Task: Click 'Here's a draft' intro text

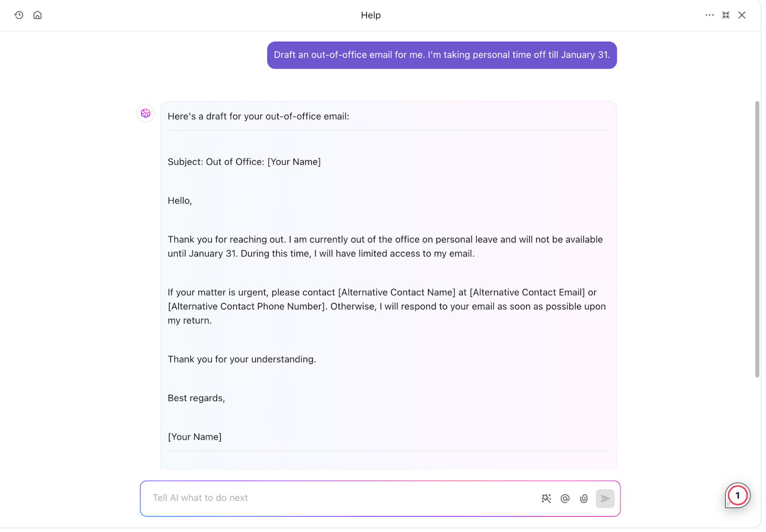Action: 259,116
